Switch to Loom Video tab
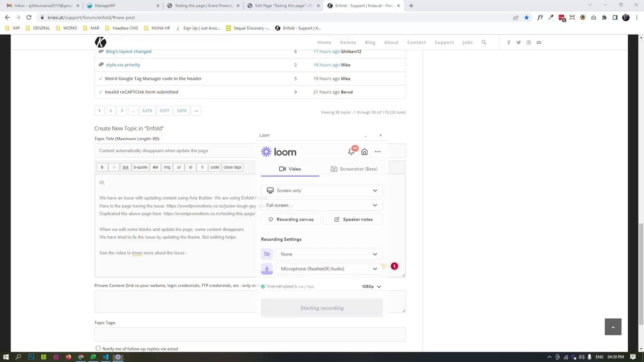This screenshot has width=644, height=362. (x=290, y=169)
